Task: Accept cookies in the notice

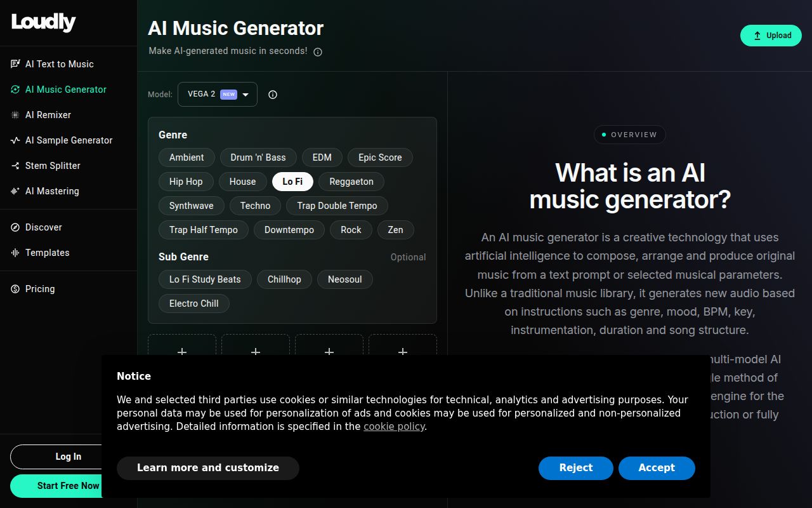Action: point(657,468)
